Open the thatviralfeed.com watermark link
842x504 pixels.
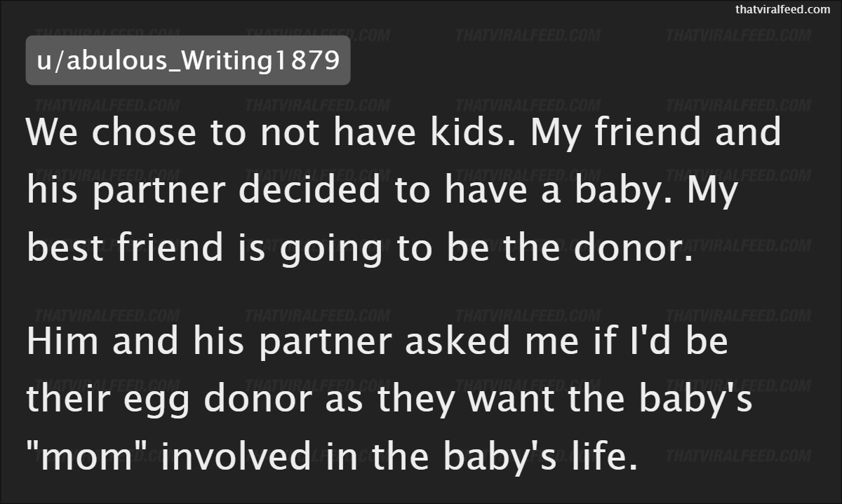pyautogui.click(x=782, y=9)
